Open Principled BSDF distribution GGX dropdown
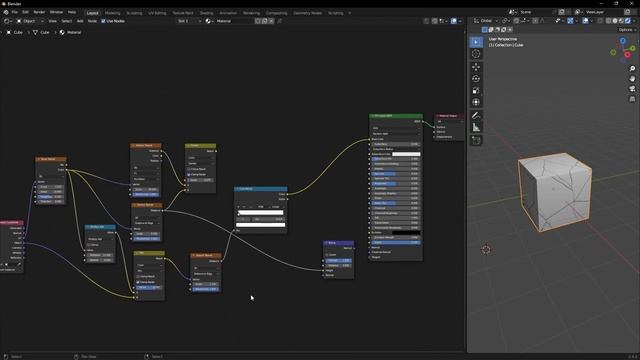This screenshot has width=640, height=360. (x=396, y=128)
